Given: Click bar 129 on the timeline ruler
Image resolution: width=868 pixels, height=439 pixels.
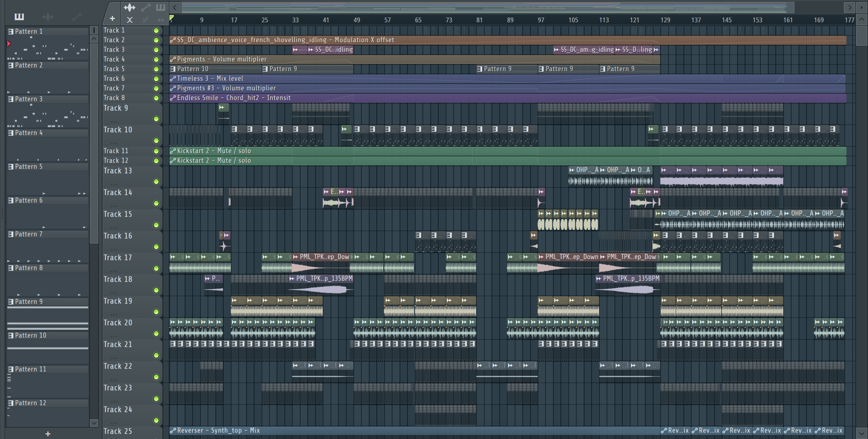Looking at the screenshot, I should pyautogui.click(x=665, y=20).
